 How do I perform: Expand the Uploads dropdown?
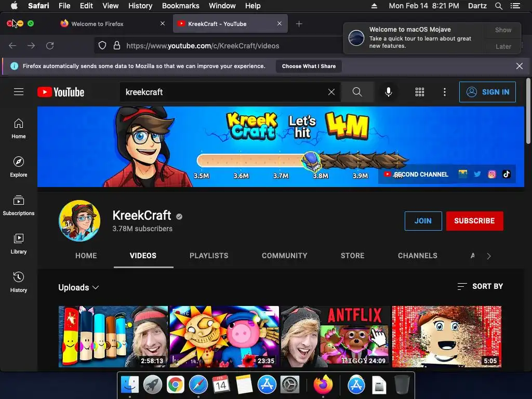79,287
